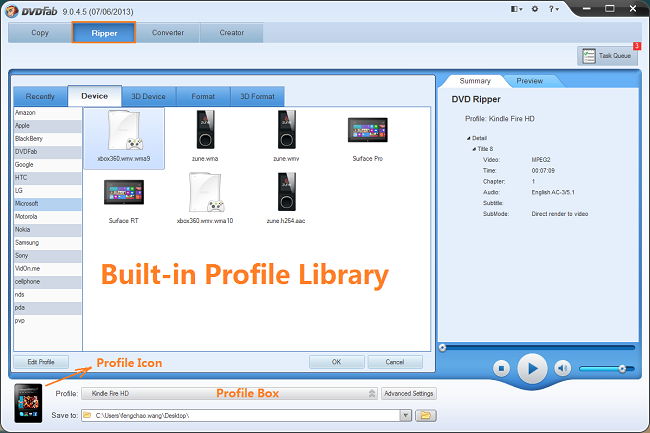Open the settings gear in title bar
The width and height of the screenshot is (650, 433).
[x=535, y=9]
